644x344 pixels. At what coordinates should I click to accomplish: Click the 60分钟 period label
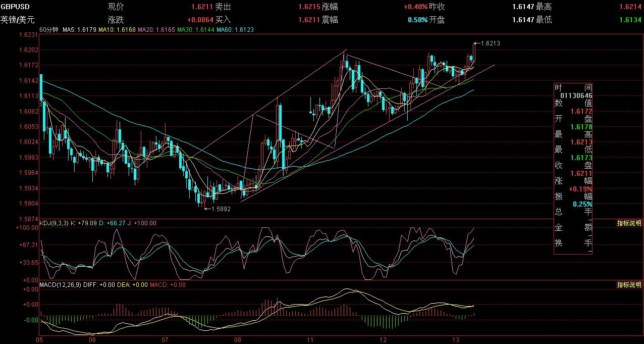click(x=49, y=30)
